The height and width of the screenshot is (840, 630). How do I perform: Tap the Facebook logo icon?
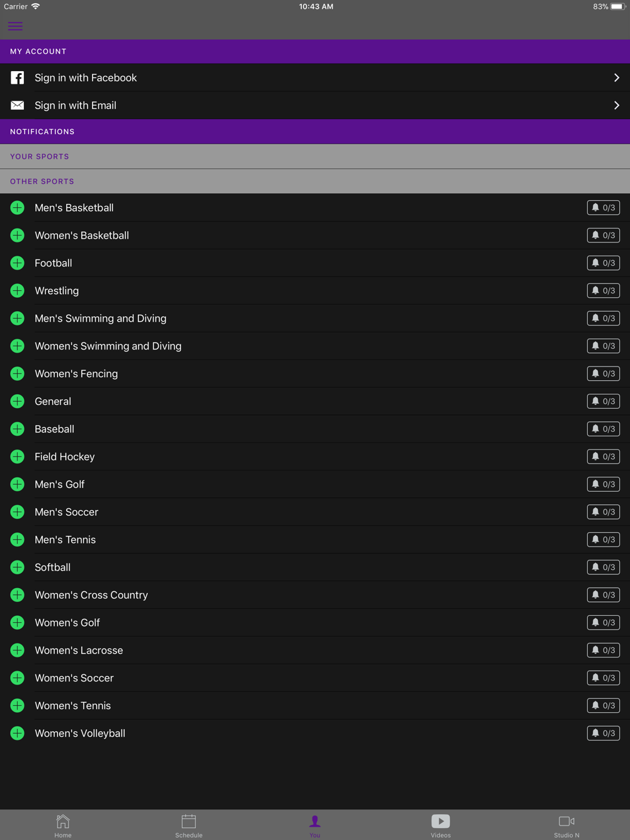click(x=18, y=77)
